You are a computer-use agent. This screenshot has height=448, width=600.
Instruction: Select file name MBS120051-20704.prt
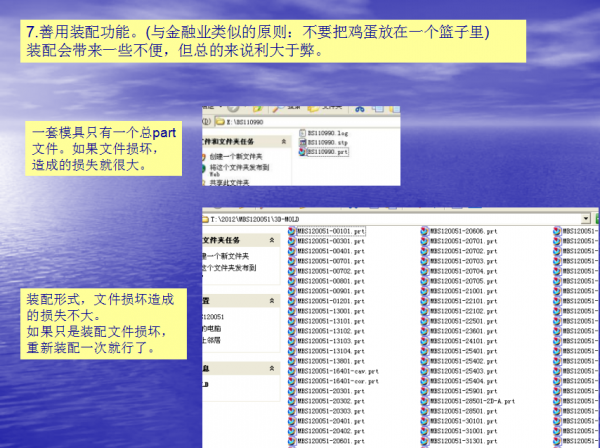(464, 271)
